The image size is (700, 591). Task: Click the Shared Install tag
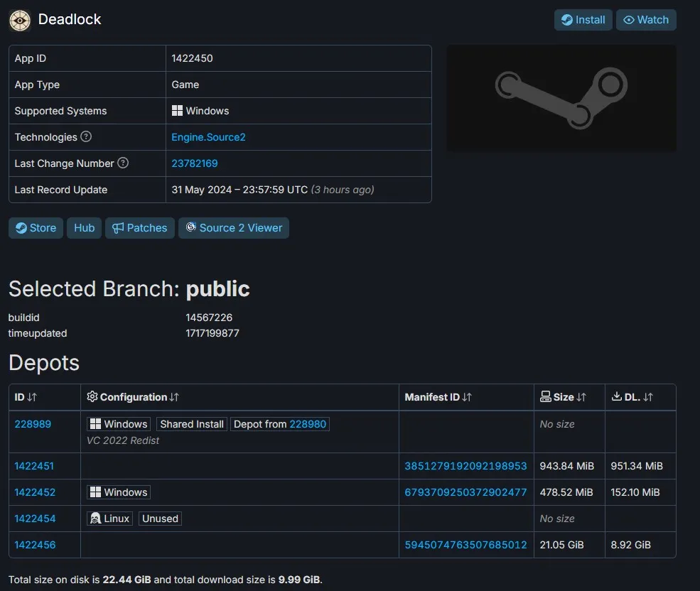click(192, 424)
